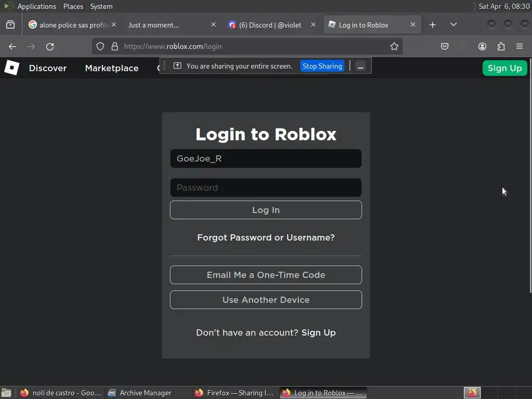This screenshot has height=399, width=532.
Task: Switch to 'Log in to Roblox' taskbar window
Action: [x=323, y=393]
